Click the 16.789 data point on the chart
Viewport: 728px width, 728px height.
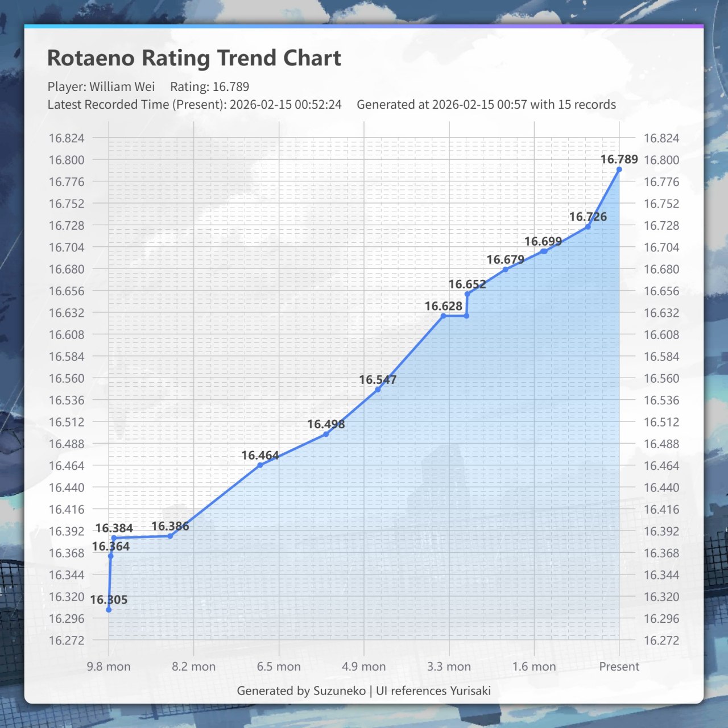[x=619, y=169]
